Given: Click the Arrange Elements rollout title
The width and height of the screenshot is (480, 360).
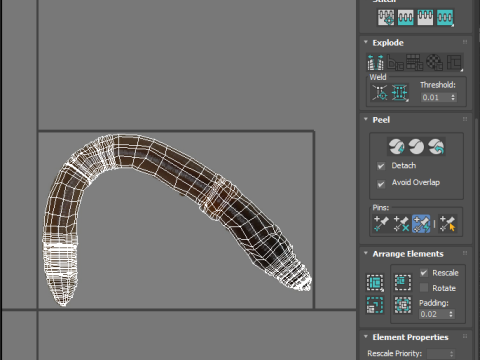Looking at the screenshot, I should [408, 254].
